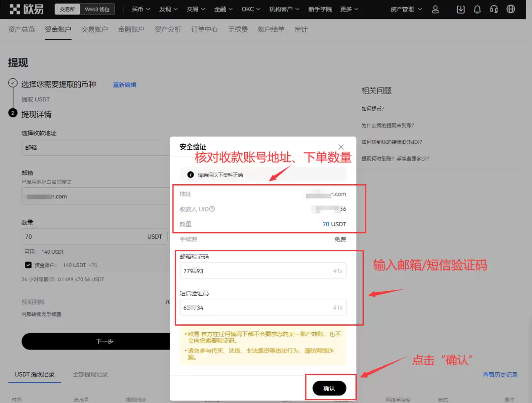
Task: Open the language globe icon
Action: pyautogui.click(x=511, y=9)
